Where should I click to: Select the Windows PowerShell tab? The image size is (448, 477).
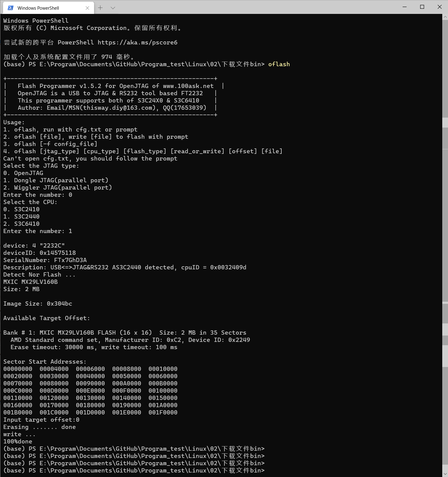48,8
